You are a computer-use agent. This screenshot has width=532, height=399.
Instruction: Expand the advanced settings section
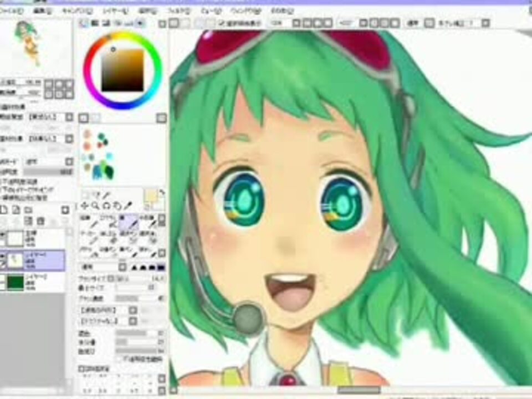point(81,369)
